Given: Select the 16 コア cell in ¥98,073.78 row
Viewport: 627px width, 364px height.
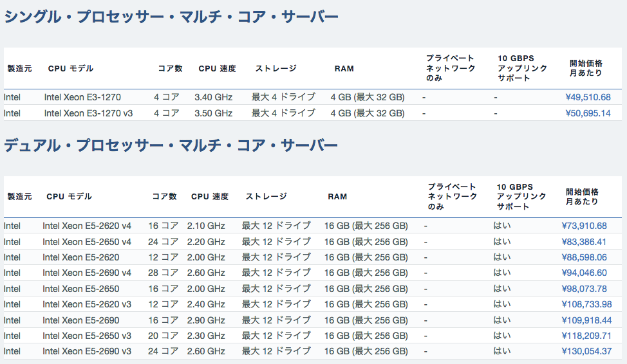Looking at the screenshot, I should coord(163,289).
